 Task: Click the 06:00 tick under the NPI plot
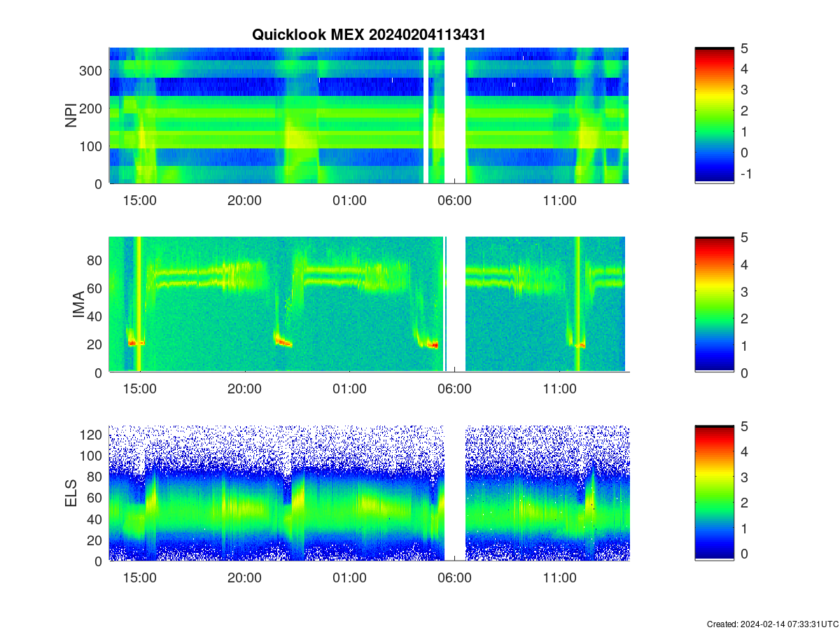tap(454, 200)
